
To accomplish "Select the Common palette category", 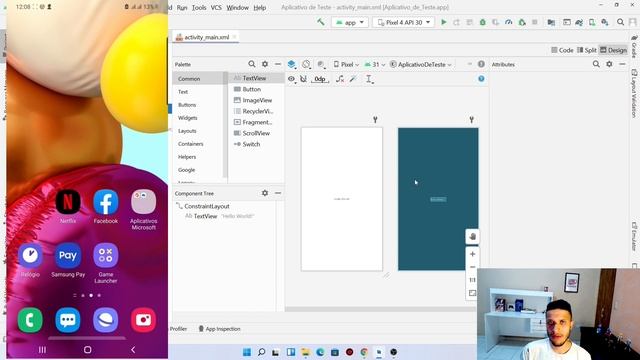I will click(x=198, y=78).
